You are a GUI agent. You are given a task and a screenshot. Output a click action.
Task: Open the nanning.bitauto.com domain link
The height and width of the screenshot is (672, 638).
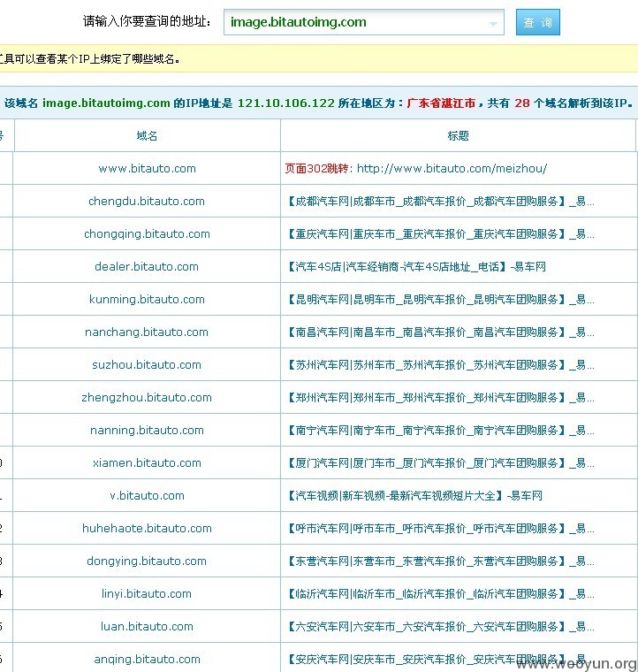[x=147, y=431]
